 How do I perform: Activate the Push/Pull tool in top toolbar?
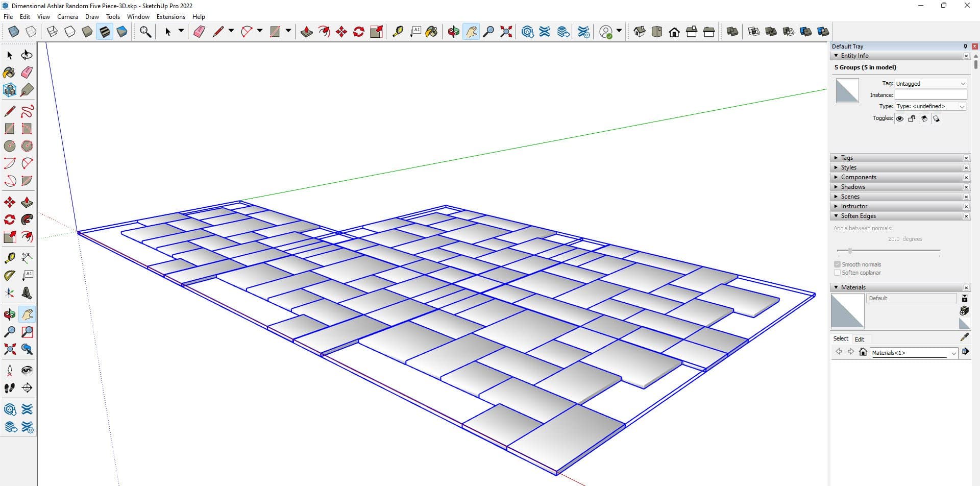coord(306,32)
